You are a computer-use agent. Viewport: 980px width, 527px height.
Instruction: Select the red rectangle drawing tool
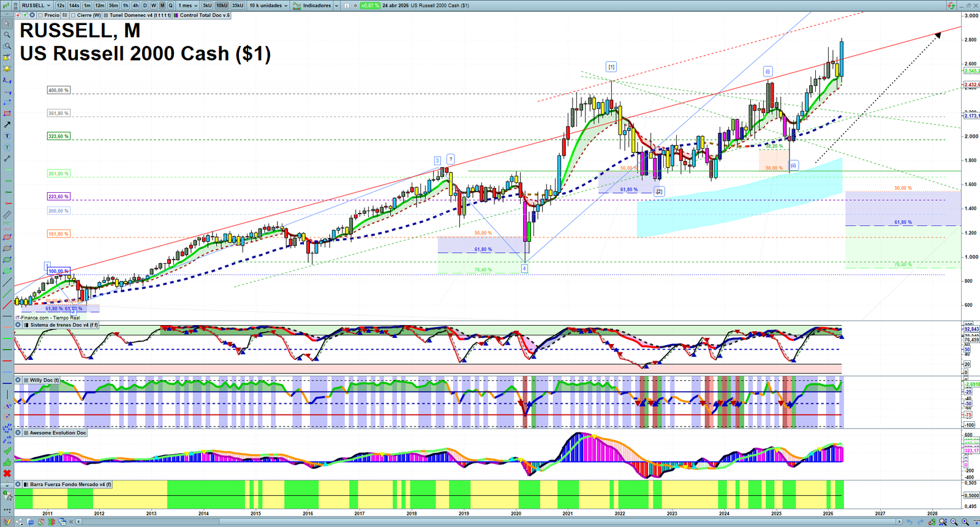click(7, 113)
